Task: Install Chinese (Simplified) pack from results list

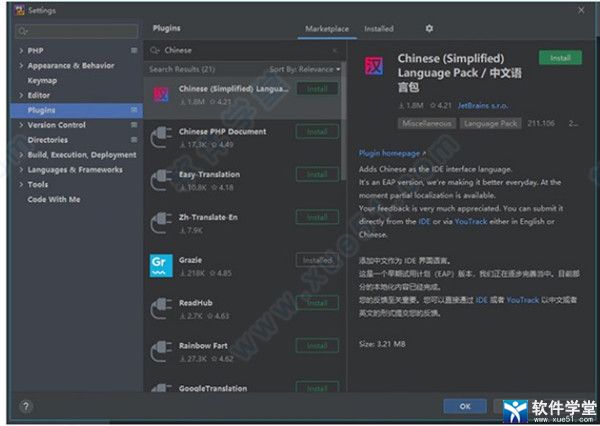Action: click(x=317, y=89)
